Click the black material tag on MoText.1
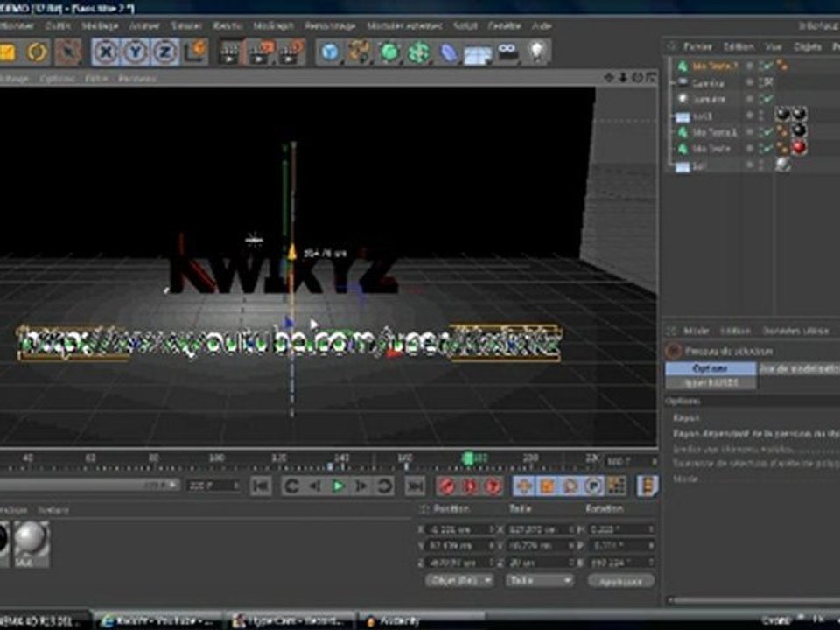Viewport: 840px width, 630px height. tap(799, 130)
